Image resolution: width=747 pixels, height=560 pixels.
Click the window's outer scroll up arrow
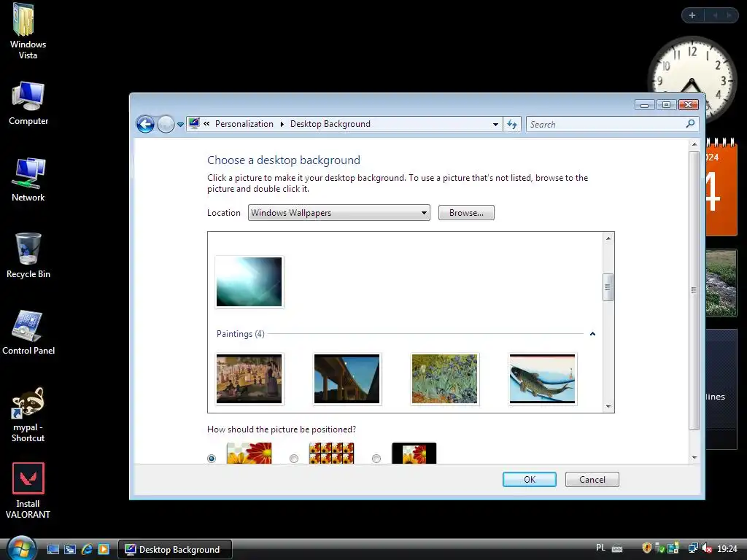click(694, 144)
